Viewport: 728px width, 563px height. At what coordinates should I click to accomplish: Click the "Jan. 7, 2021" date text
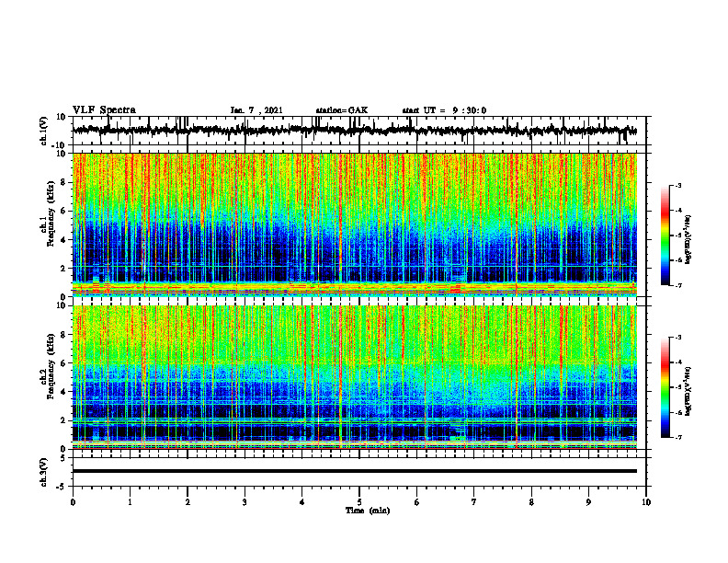pos(256,110)
